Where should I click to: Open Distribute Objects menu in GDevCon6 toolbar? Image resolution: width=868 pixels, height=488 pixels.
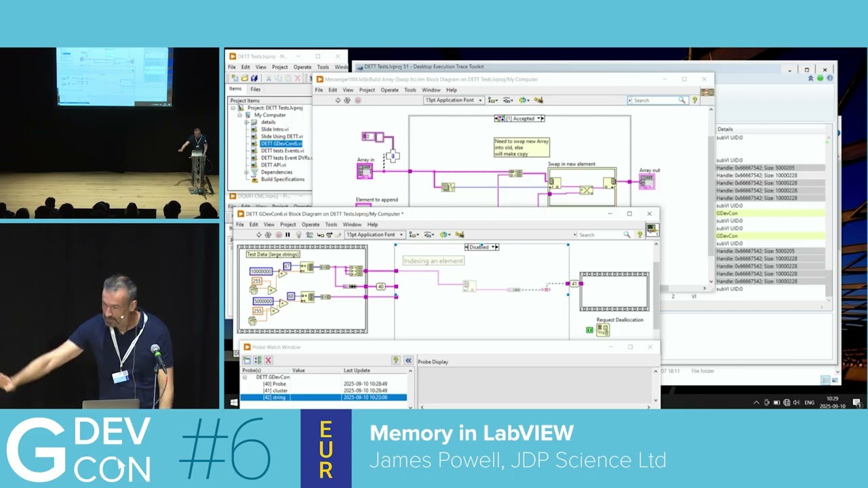pos(429,235)
